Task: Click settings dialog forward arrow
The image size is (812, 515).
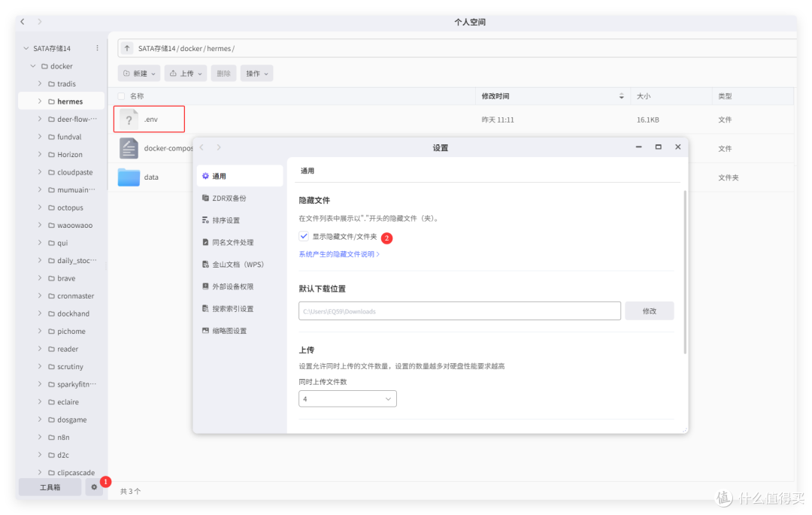Action: click(219, 147)
